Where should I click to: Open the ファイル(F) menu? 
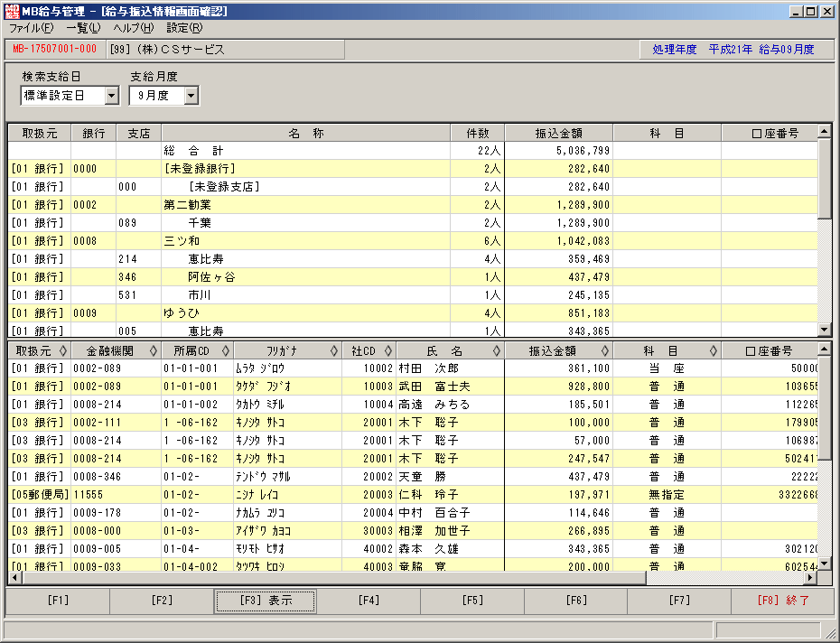(x=31, y=28)
